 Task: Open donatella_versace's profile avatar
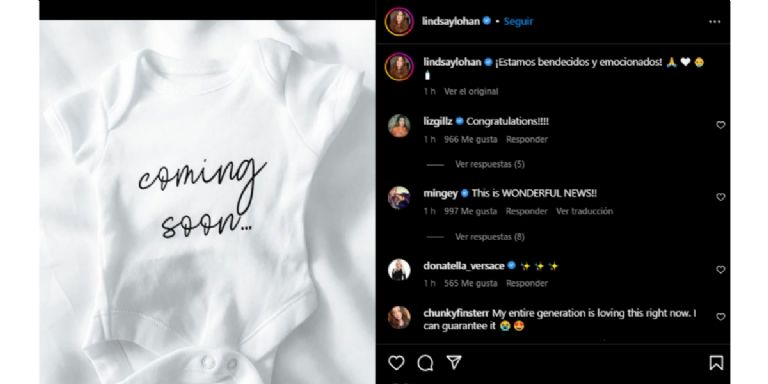coord(399,269)
